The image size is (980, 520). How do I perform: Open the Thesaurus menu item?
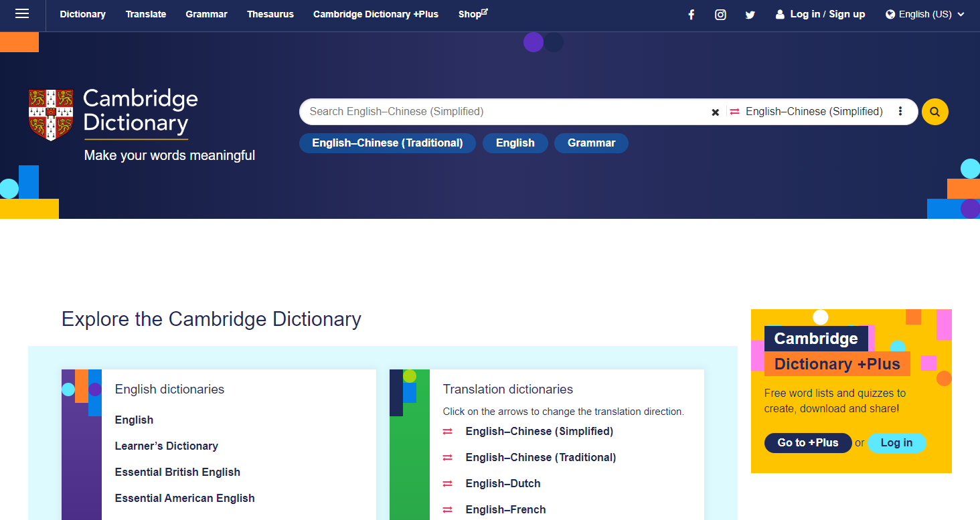pyautogui.click(x=270, y=14)
